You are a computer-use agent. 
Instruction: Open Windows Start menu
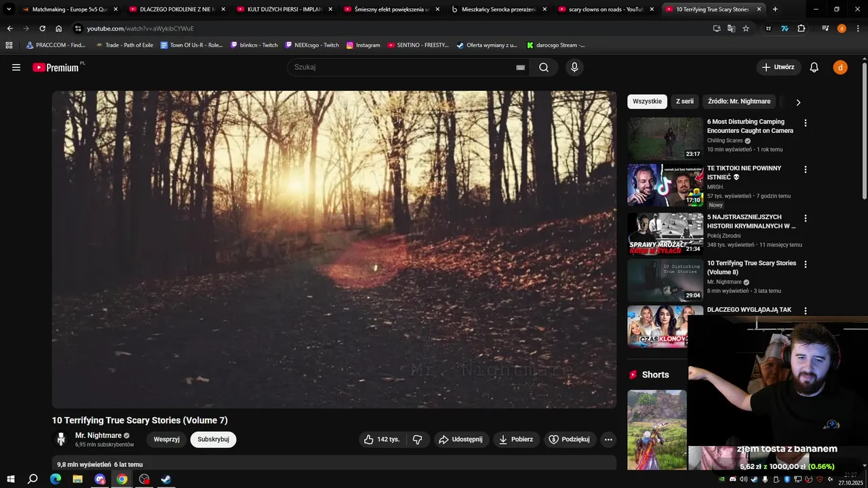(11, 479)
